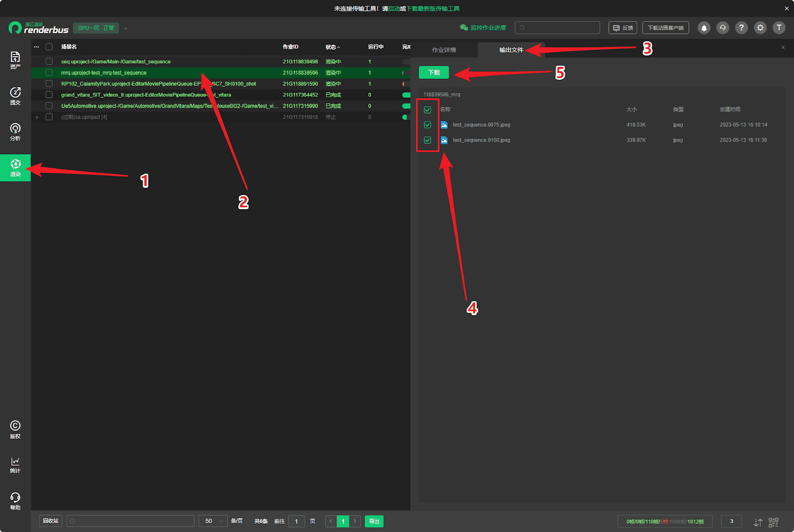Click the QR code icon in status bar
Image resolution: width=794 pixels, height=532 pixels.
774,522
